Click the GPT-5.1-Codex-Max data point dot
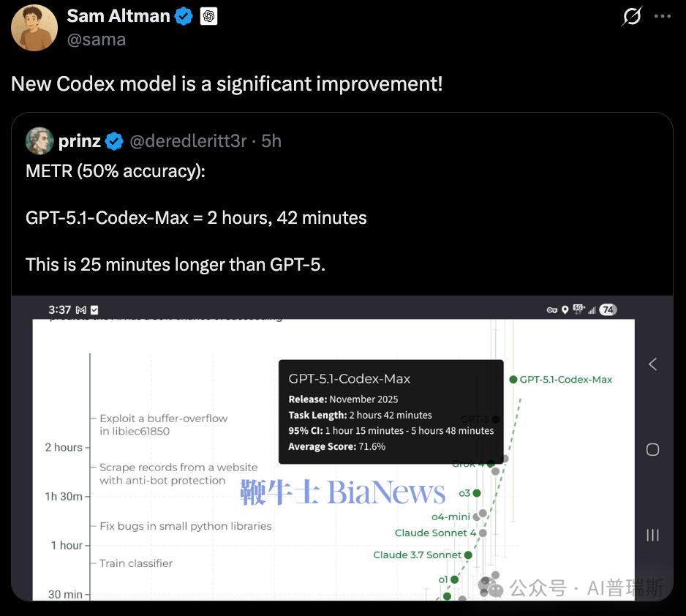 (x=513, y=379)
